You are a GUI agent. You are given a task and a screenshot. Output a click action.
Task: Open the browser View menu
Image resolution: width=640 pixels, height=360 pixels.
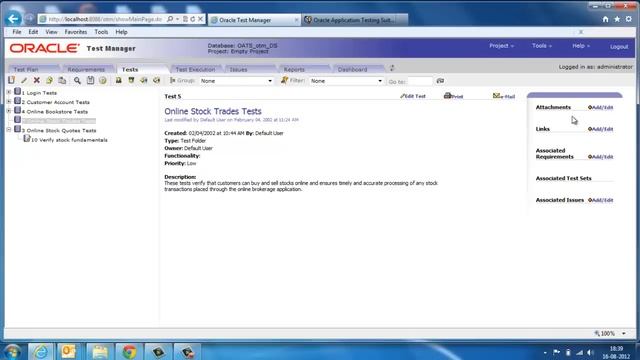point(51,32)
